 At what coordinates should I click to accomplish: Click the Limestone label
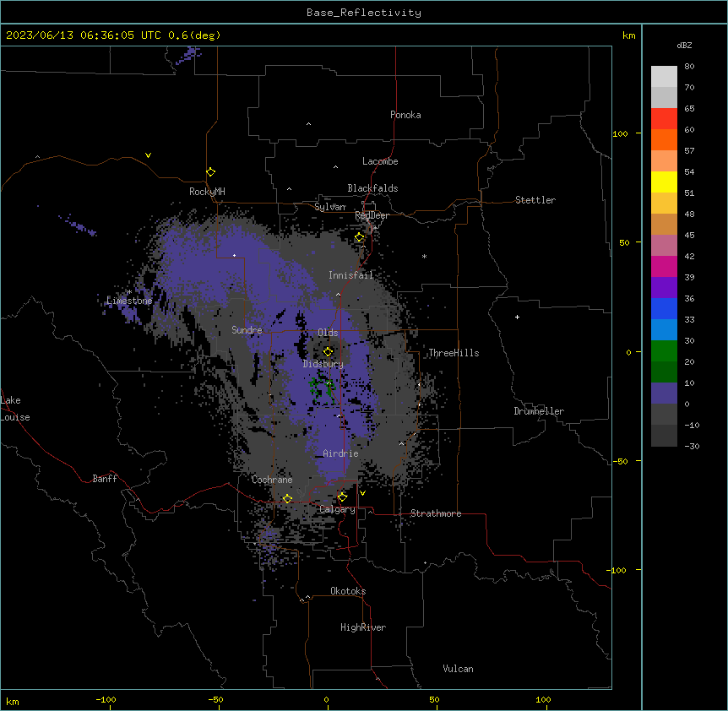pyautogui.click(x=129, y=301)
